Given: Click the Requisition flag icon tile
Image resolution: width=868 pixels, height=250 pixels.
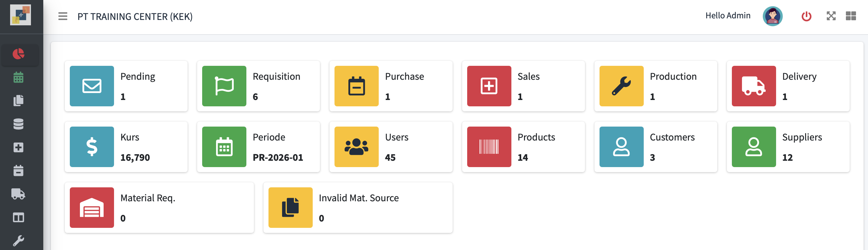Looking at the screenshot, I should (x=224, y=86).
